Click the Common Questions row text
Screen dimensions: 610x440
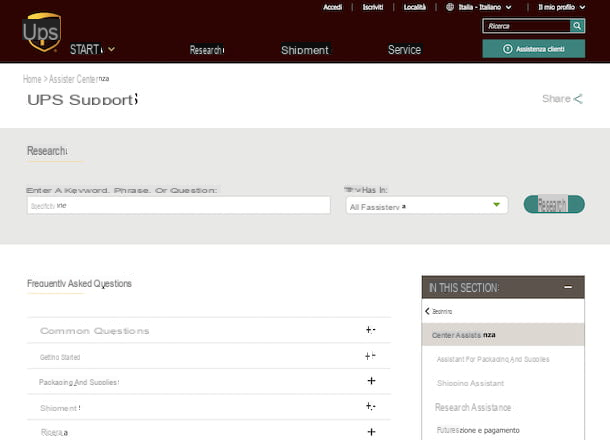coord(95,331)
